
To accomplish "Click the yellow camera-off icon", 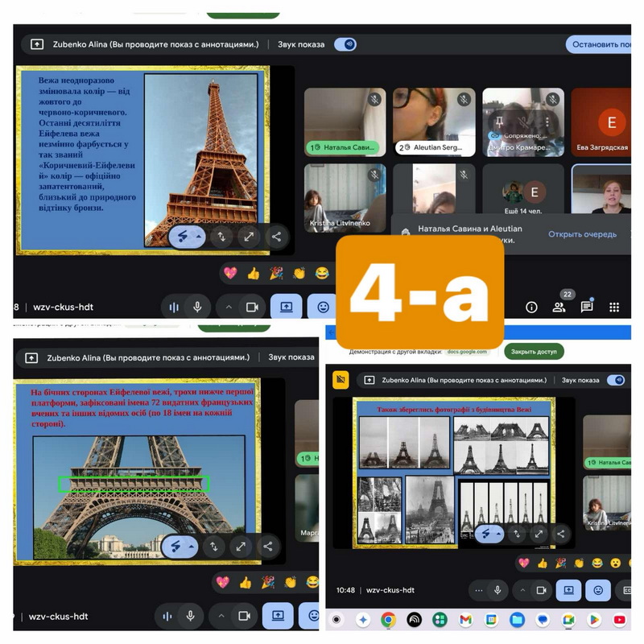I will pyautogui.click(x=341, y=380).
